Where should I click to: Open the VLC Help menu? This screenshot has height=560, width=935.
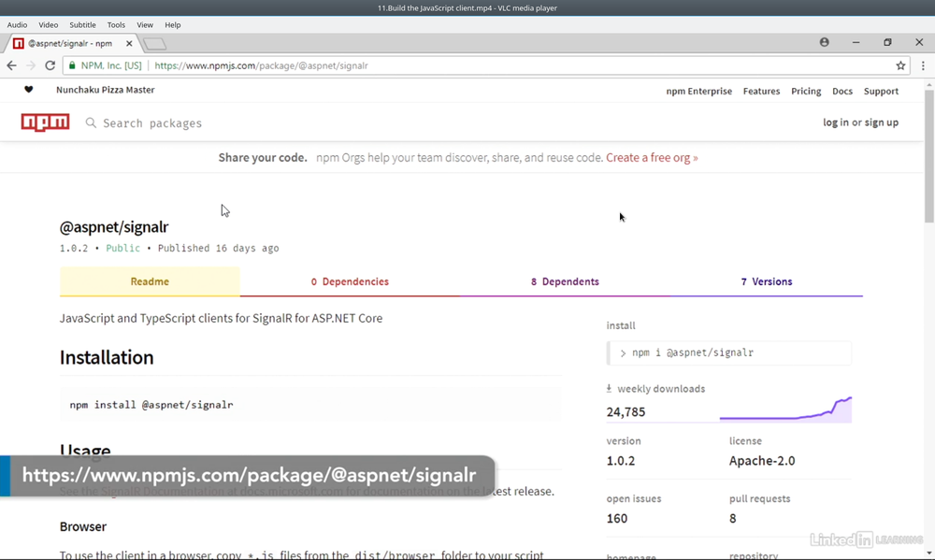173,25
